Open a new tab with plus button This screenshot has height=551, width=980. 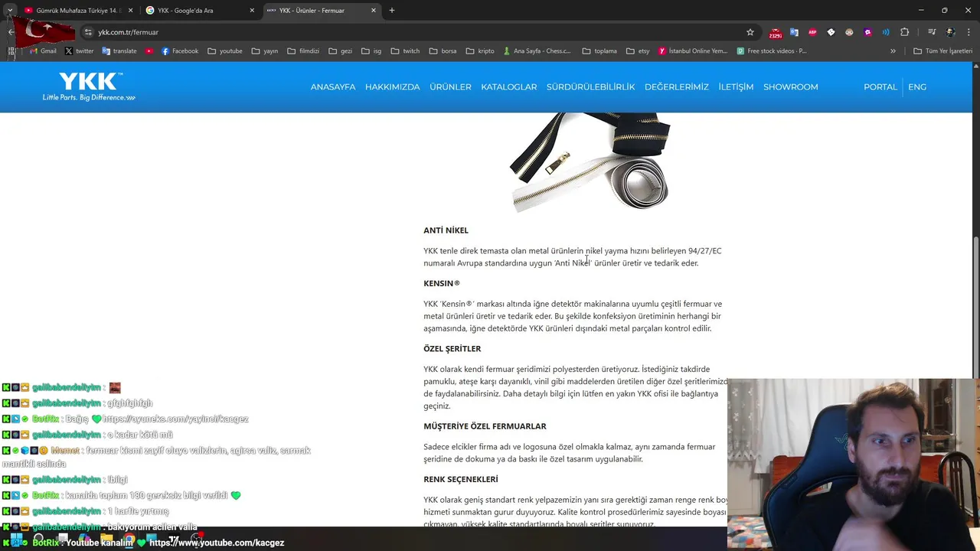tap(392, 10)
